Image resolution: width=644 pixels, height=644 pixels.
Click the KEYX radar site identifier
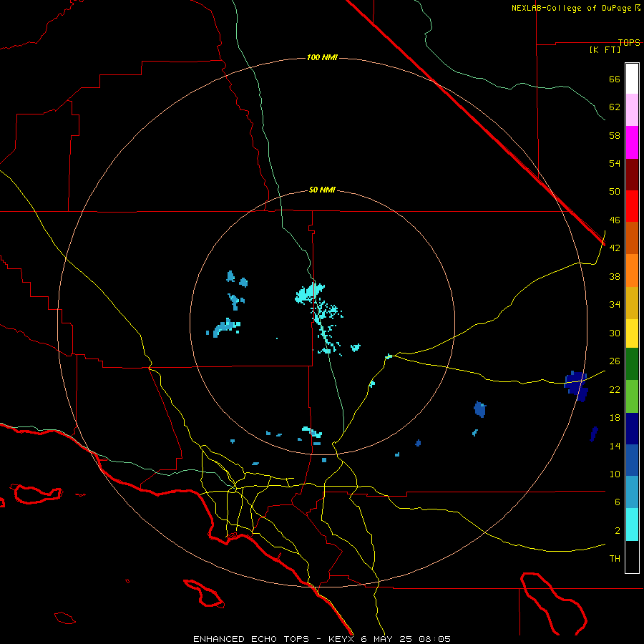pos(341,639)
